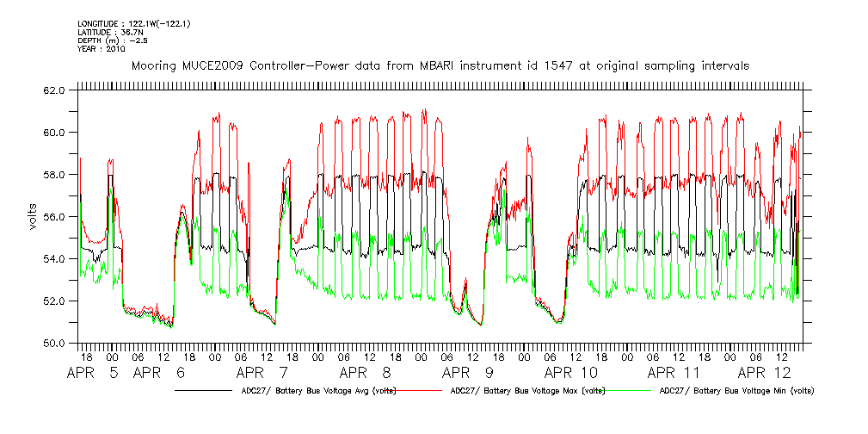
Task: Click the 56.0 y-axis tick label
Action: [55, 217]
